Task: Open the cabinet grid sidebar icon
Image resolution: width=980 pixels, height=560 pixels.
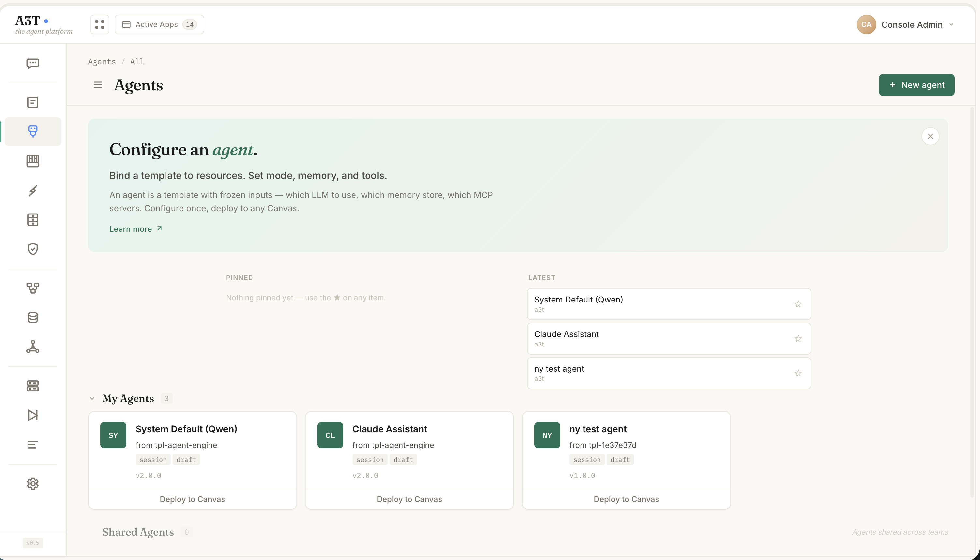Action: pos(33,220)
